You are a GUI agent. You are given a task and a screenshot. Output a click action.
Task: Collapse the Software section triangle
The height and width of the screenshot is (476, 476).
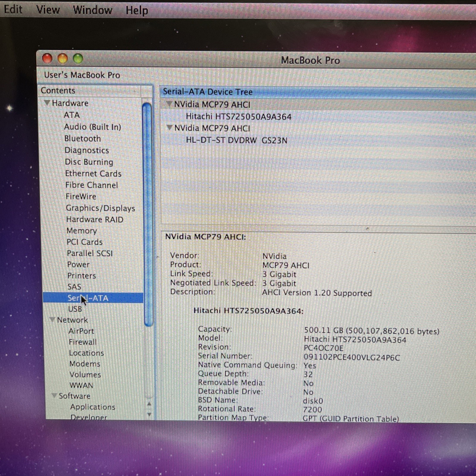(x=54, y=396)
